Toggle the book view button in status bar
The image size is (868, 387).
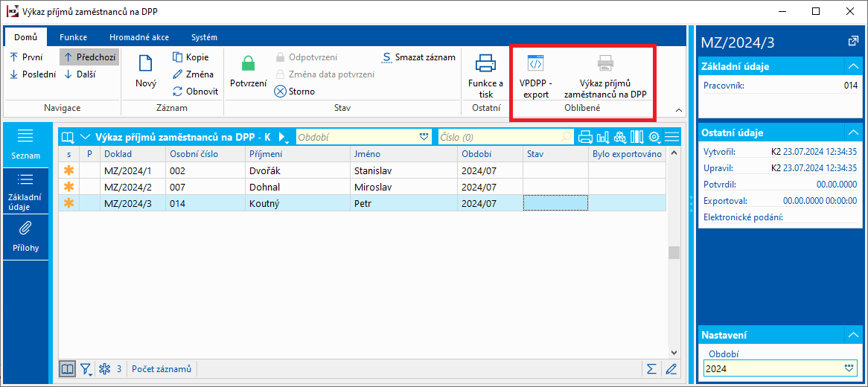tap(68, 368)
